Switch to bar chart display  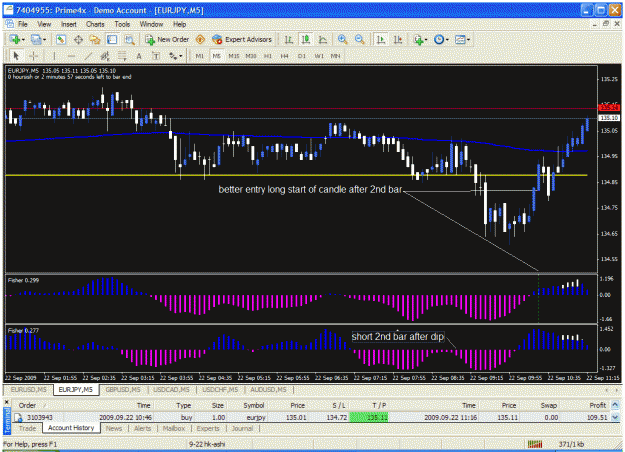289,39
